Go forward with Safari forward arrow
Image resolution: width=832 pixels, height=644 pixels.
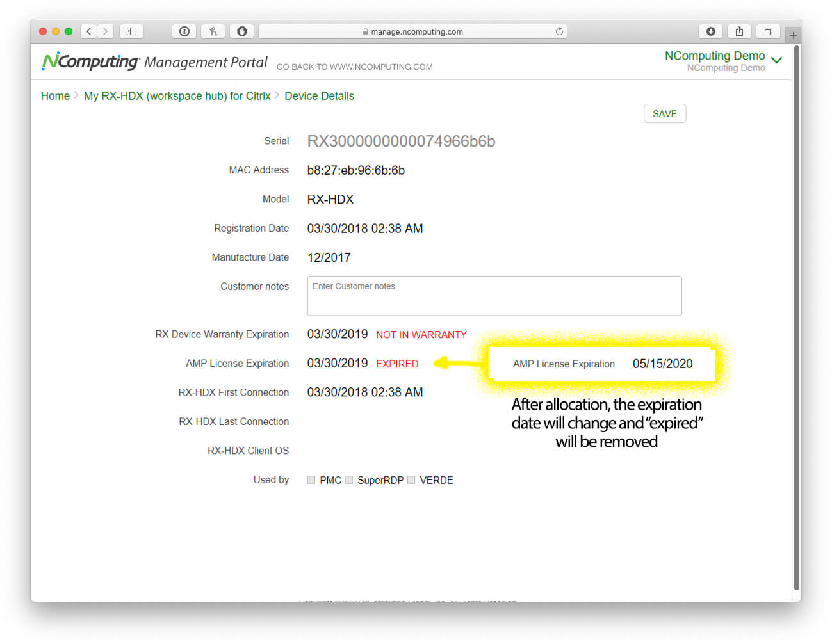tap(106, 31)
